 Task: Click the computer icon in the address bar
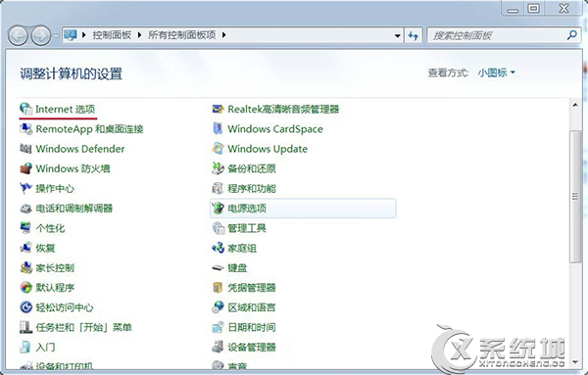click(71, 35)
